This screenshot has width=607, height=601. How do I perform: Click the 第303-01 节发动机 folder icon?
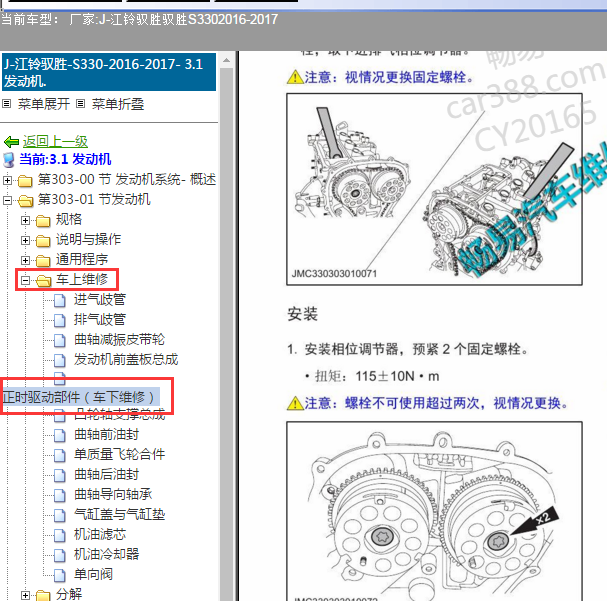click(26, 201)
